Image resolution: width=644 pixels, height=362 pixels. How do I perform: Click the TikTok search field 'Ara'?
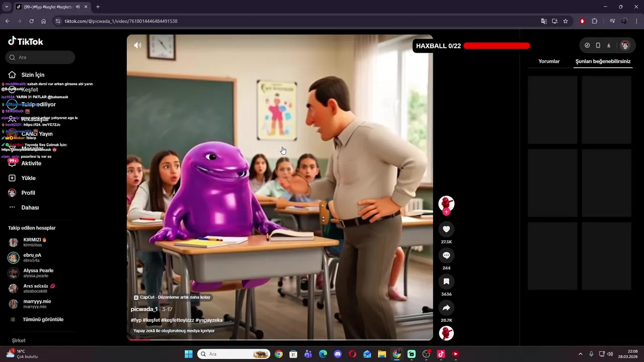[40, 57]
